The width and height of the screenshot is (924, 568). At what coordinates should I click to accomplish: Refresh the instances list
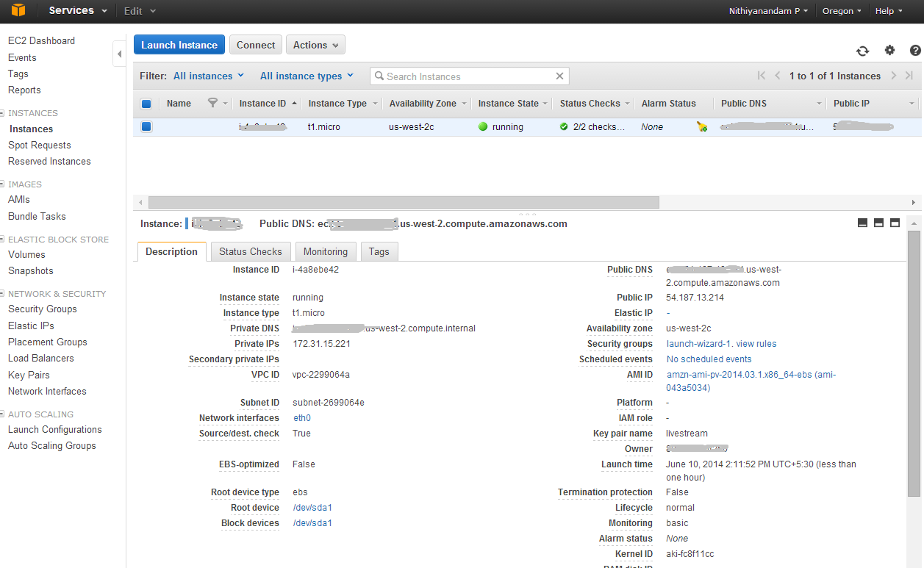pyautogui.click(x=862, y=51)
